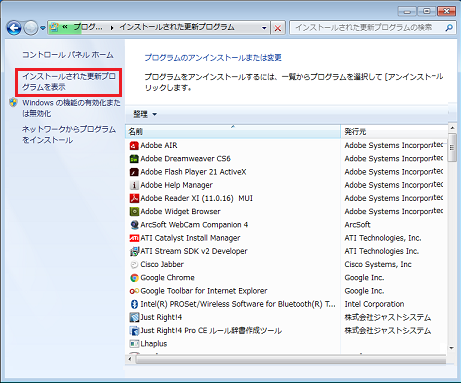Click the Adobe Help Manager icon
Viewport: 461px width, 383px height.
(x=134, y=185)
